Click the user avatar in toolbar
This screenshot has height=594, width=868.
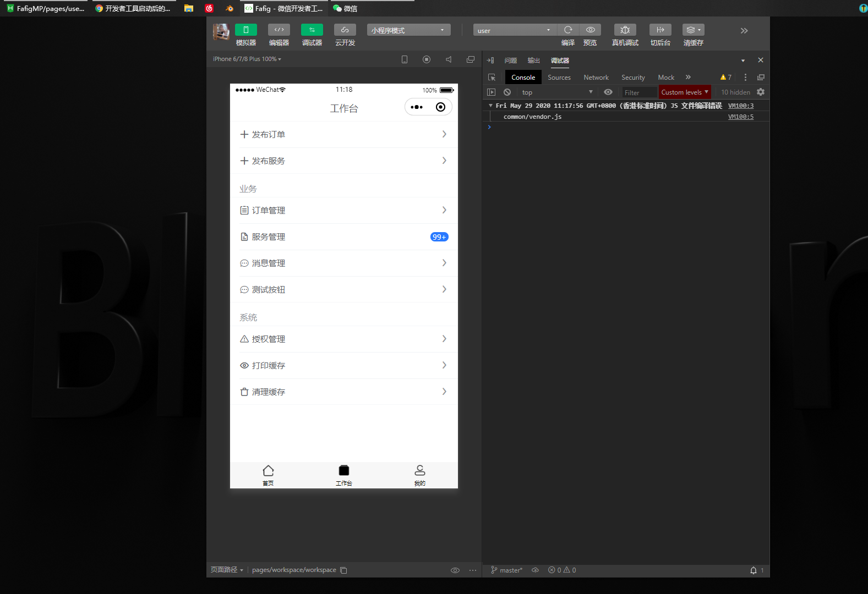(x=221, y=32)
